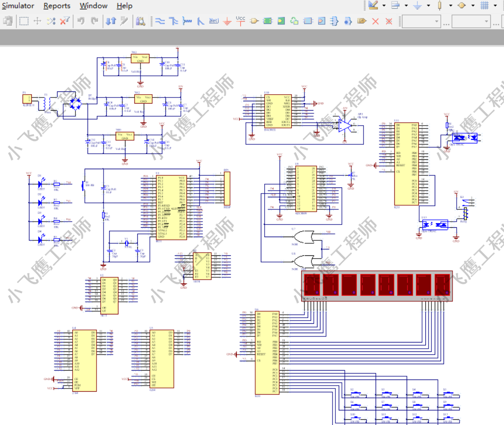Select the eight-digit seven-segment display
The width and height of the screenshot is (504, 425).
point(377,286)
